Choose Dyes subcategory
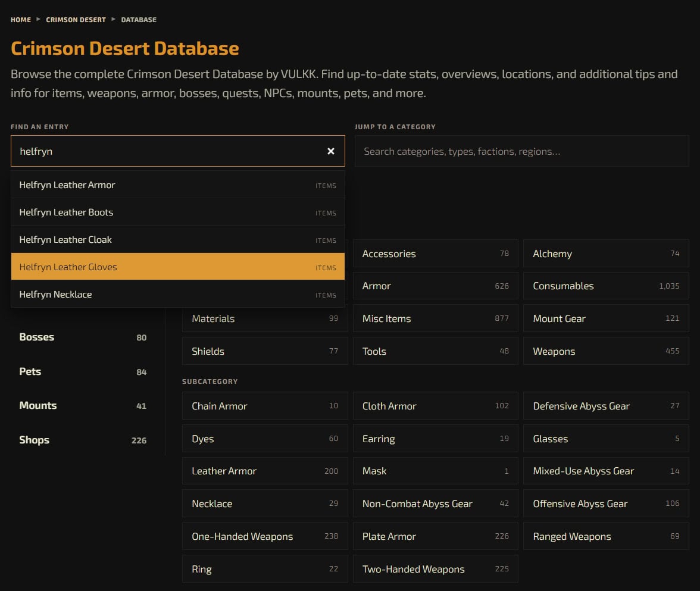700x591 pixels. click(265, 438)
